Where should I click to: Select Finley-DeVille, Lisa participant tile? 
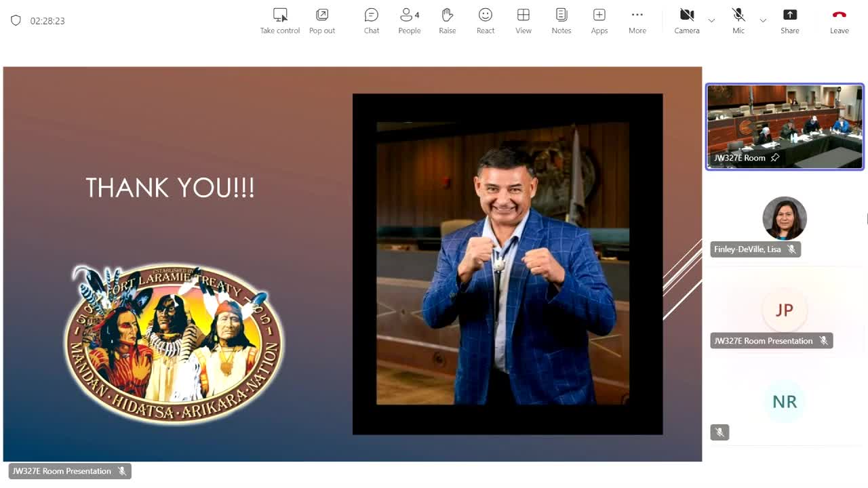(785, 219)
